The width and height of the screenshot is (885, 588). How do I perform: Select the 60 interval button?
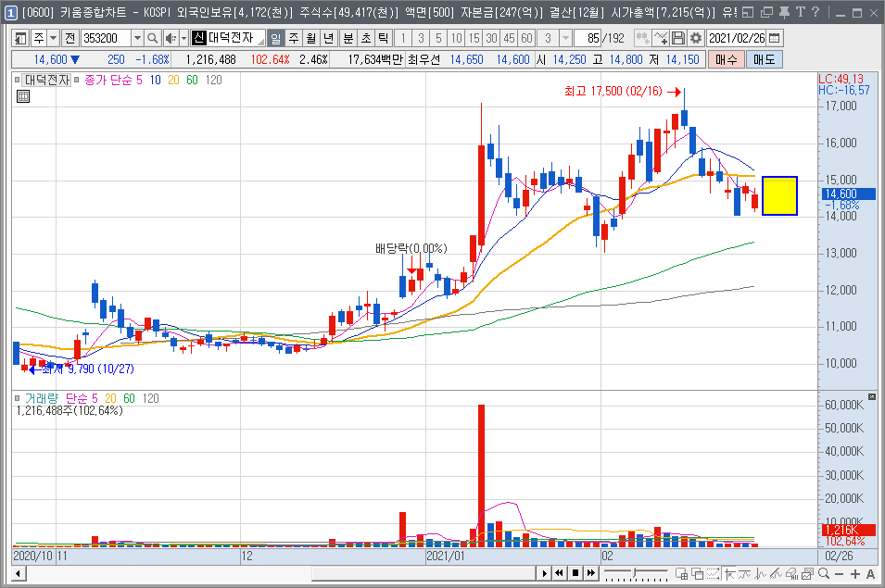pos(526,38)
